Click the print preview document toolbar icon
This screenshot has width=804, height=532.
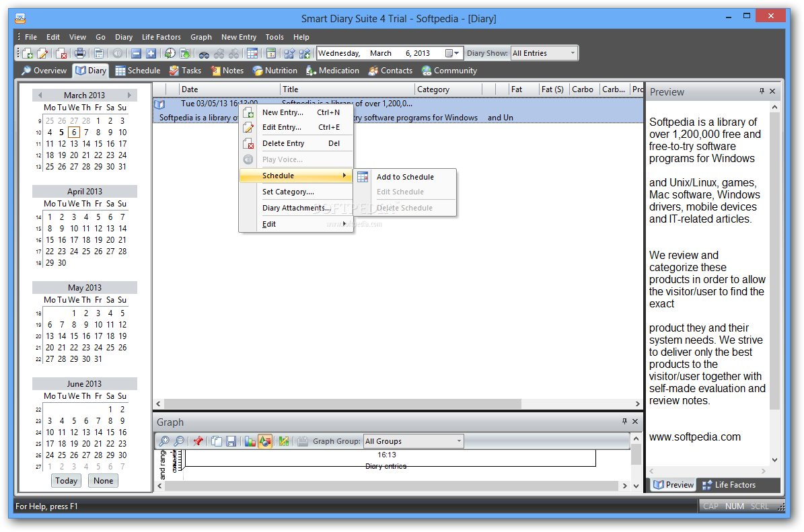pyautogui.click(x=99, y=53)
